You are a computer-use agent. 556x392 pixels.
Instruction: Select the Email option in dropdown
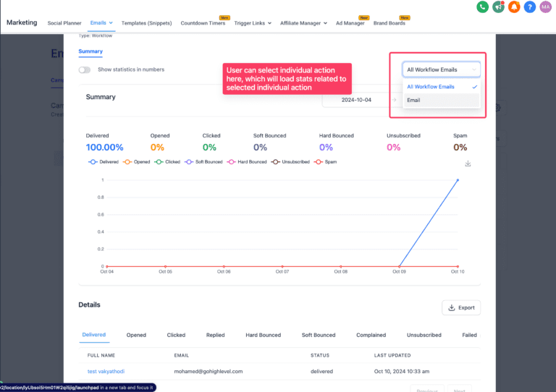tap(441, 101)
